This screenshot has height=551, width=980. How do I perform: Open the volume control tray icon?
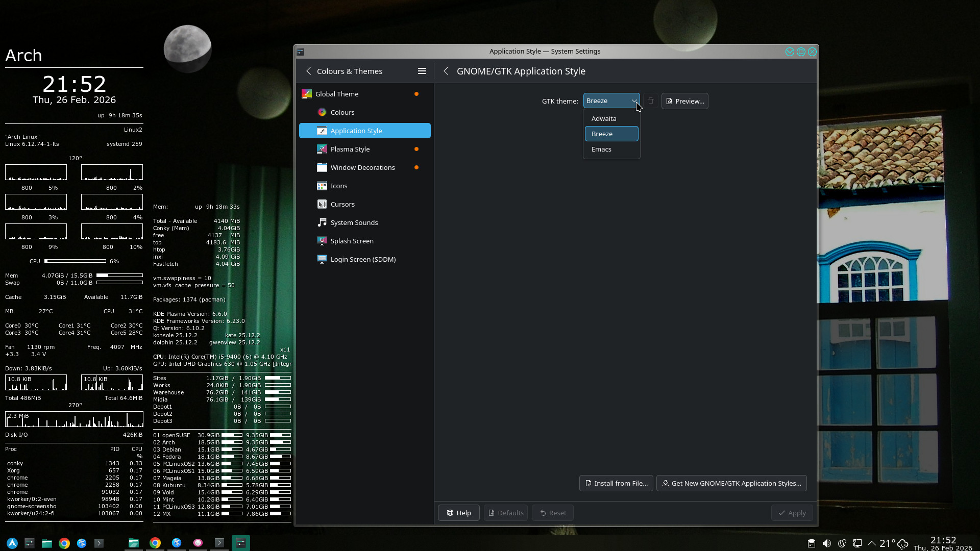(x=827, y=543)
